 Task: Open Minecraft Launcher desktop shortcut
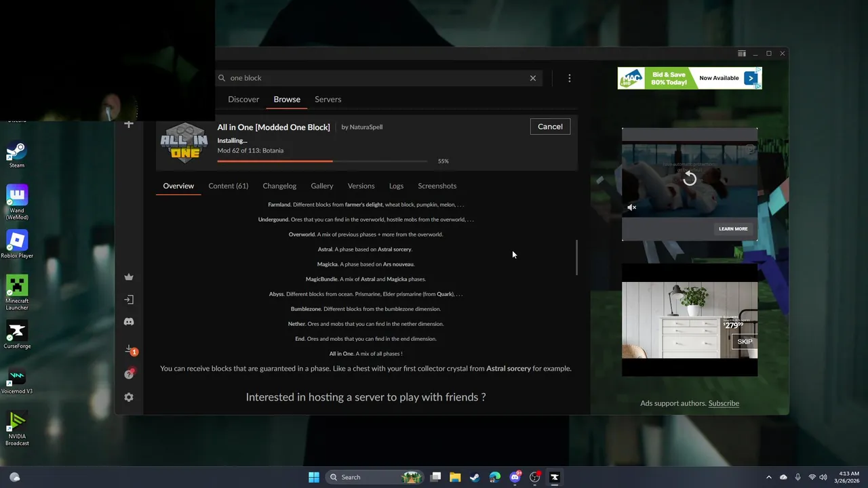pos(17,293)
